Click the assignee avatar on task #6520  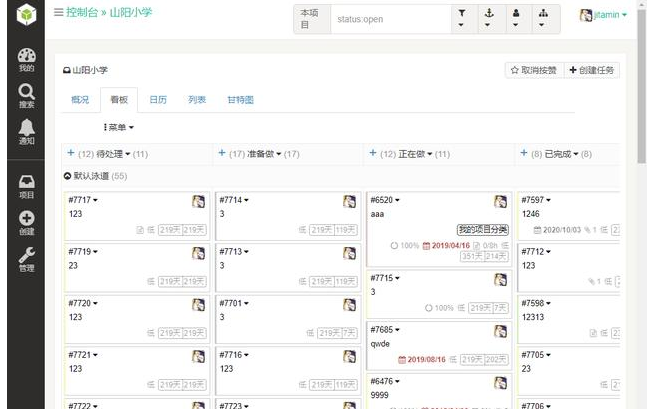pos(500,201)
